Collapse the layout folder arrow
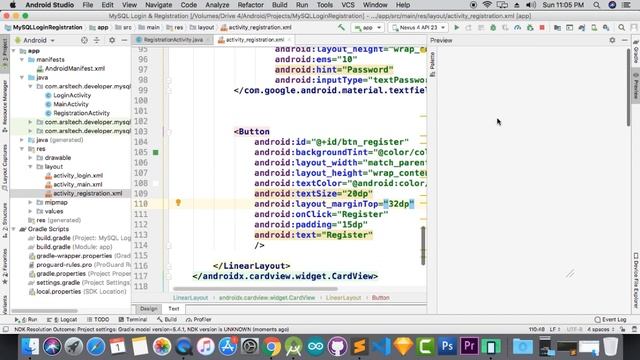Screen dimensions: 640x360 (30, 167)
